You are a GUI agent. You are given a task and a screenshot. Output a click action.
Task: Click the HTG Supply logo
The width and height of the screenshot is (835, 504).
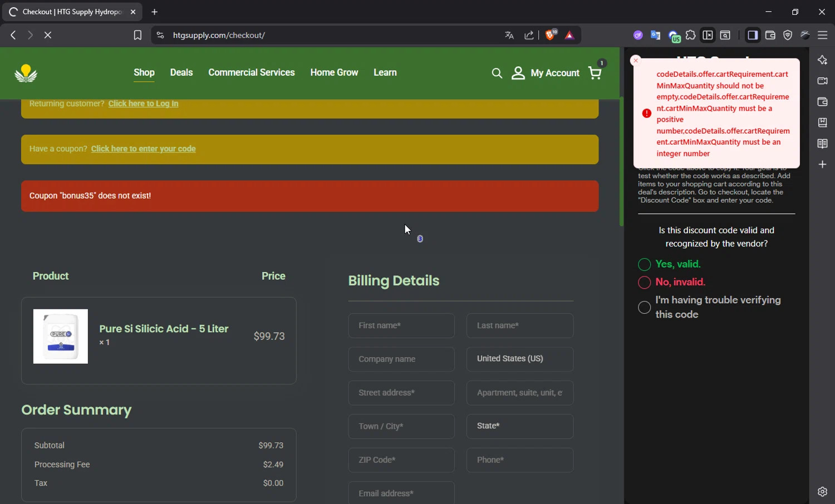click(26, 73)
